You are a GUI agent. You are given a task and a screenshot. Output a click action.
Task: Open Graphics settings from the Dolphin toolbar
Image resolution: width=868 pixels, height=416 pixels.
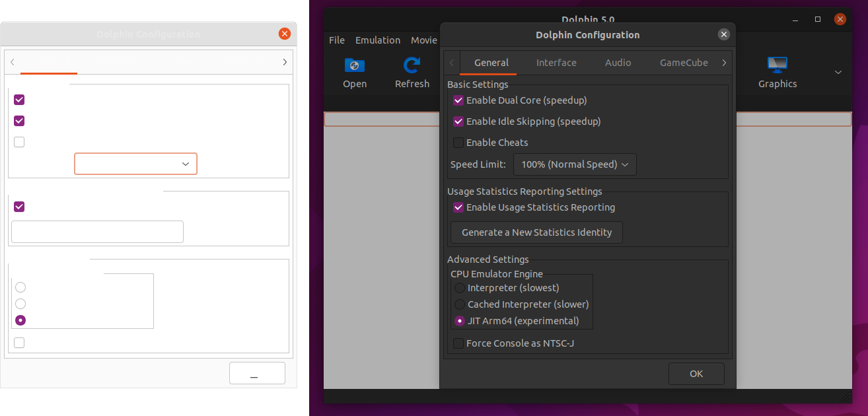(778, 73)
